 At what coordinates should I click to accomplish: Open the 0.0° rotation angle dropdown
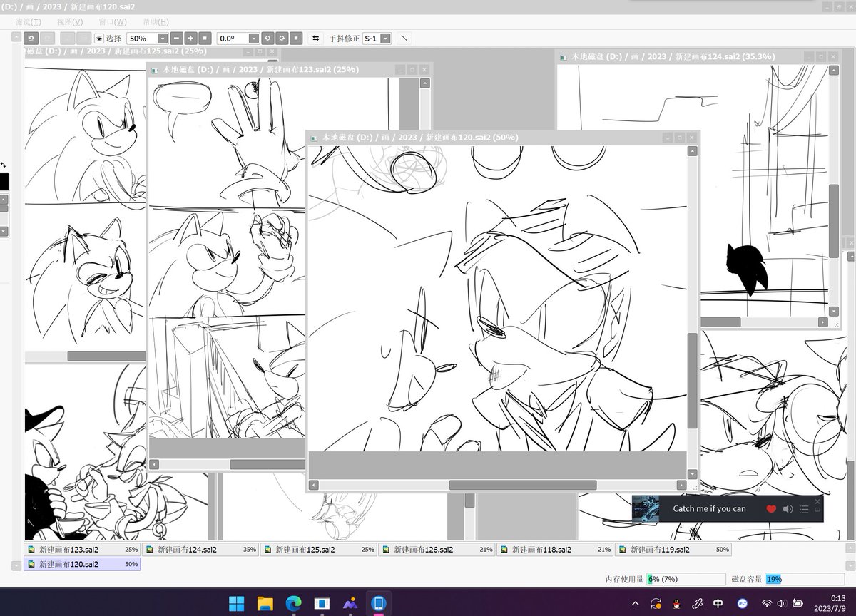pyautogui.click(x=253, y=38)
